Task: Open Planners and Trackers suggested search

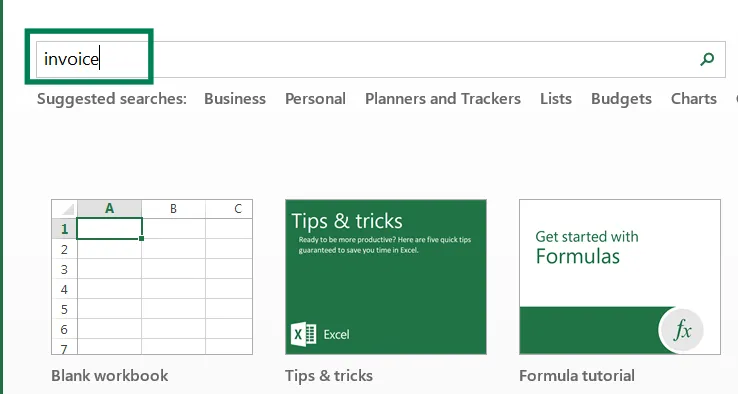Action: click(443, 99)
